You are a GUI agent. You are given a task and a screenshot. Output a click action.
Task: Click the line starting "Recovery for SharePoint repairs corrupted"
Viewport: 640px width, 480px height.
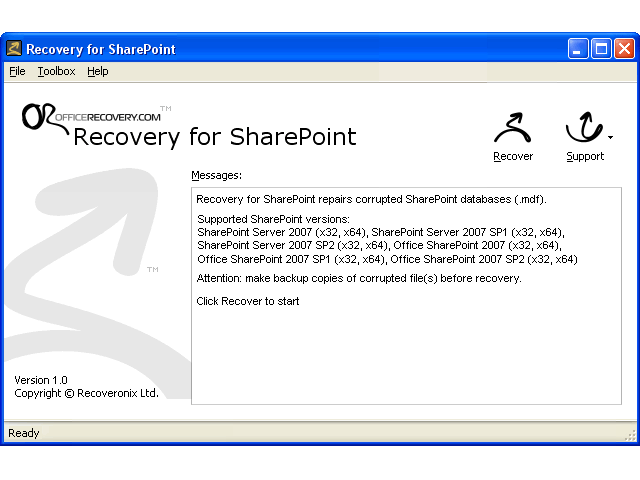(x=371, y=199)
